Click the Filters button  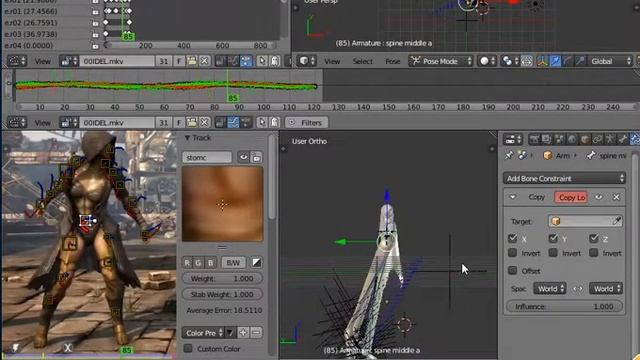click(x=307, y=122)
